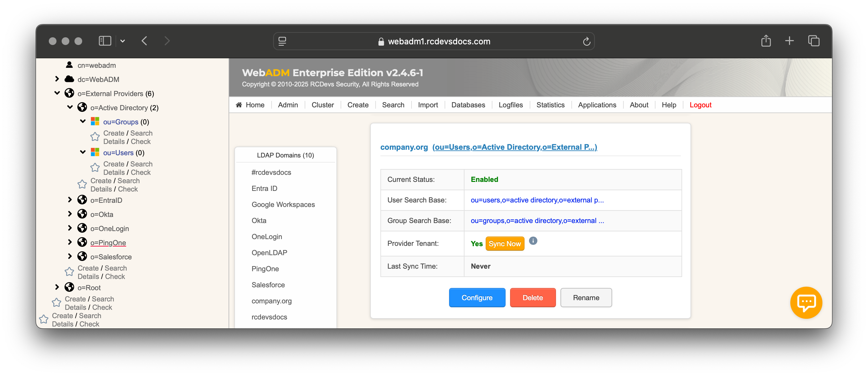Reload the page with the refresh icon

tap(586, 41)
